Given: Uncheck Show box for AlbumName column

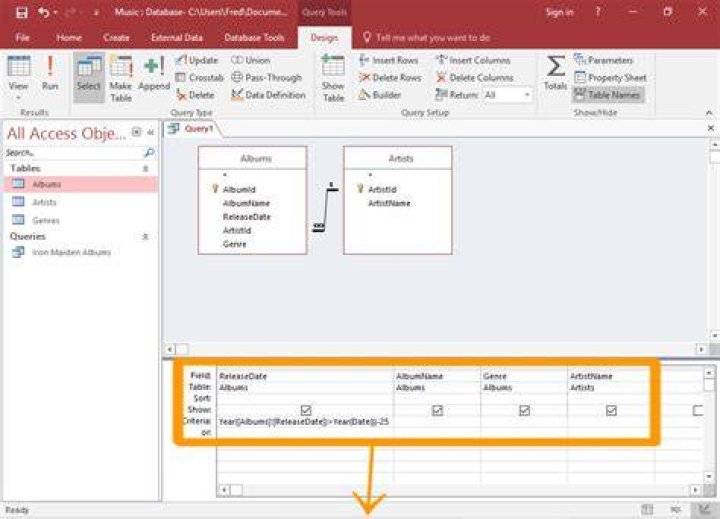Looking at the screenshot, I should click(x=437, y=410).
